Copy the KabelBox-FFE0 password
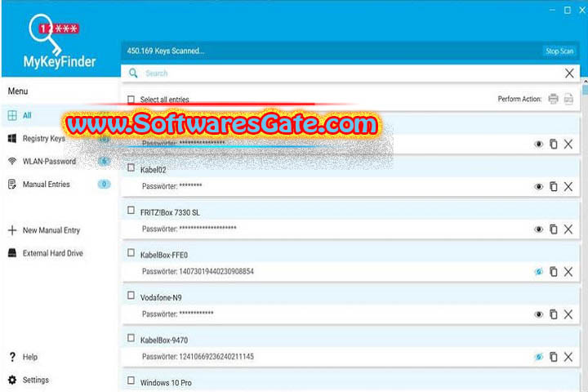 pyautogui.click(x=554, y=272)
